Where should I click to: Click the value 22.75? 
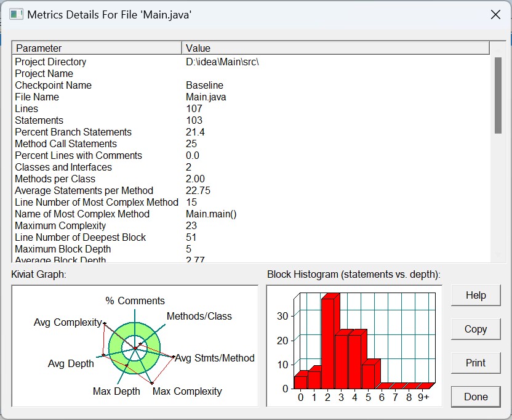[x=198, y=190]
